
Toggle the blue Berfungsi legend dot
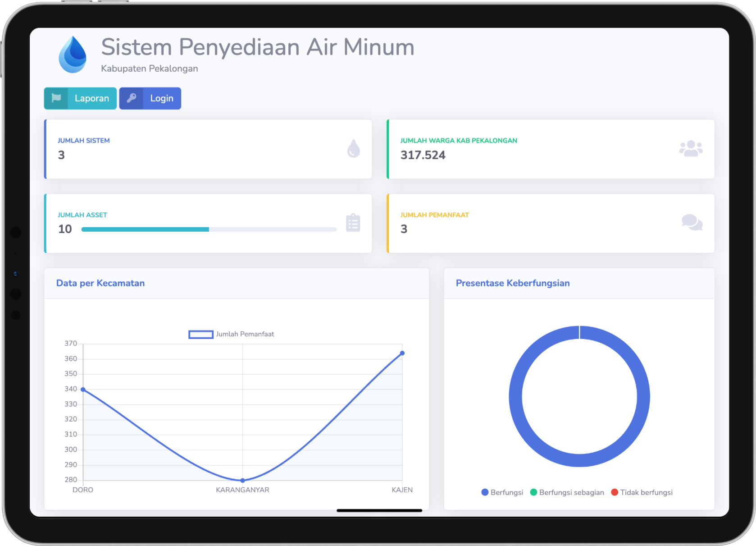click(485, 492)
